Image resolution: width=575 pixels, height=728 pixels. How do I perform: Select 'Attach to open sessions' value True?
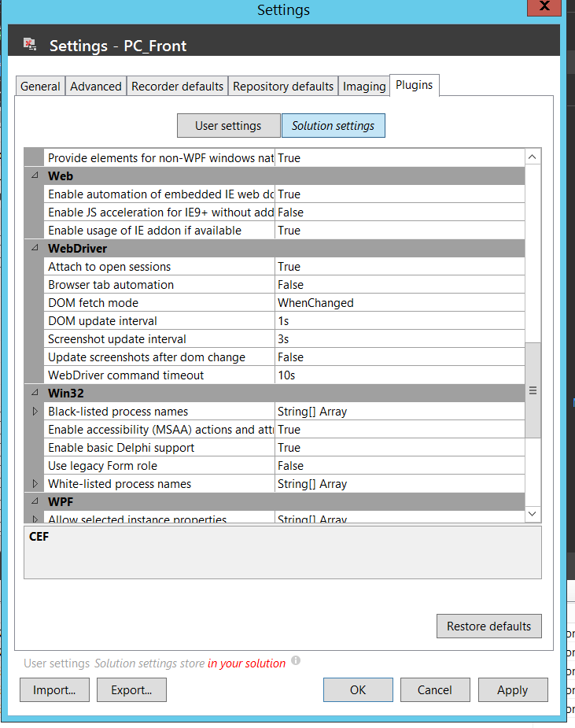(x=400, y=267)
